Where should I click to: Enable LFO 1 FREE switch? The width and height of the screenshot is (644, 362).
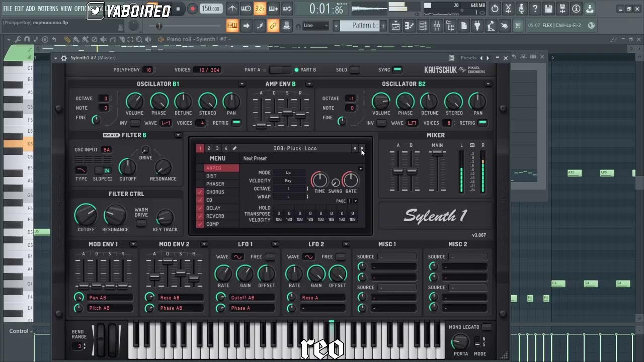pos(270,257)
